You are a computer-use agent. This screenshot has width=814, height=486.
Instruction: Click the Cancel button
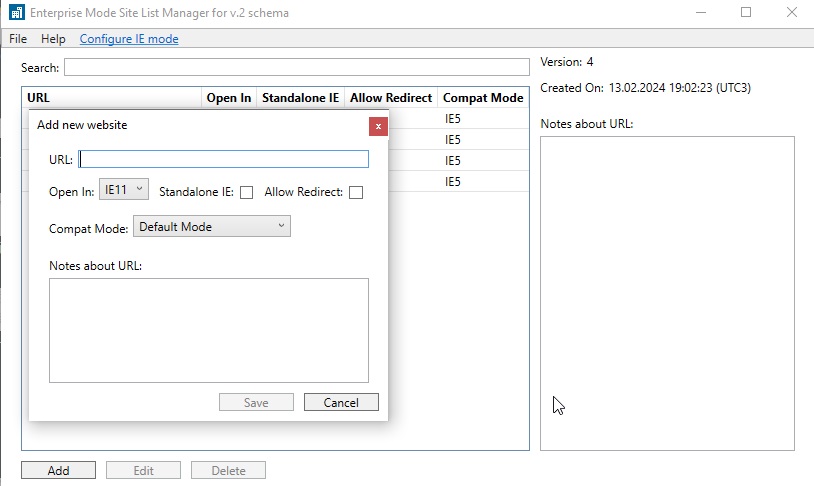pyautogui.click(x=341, y=402)
